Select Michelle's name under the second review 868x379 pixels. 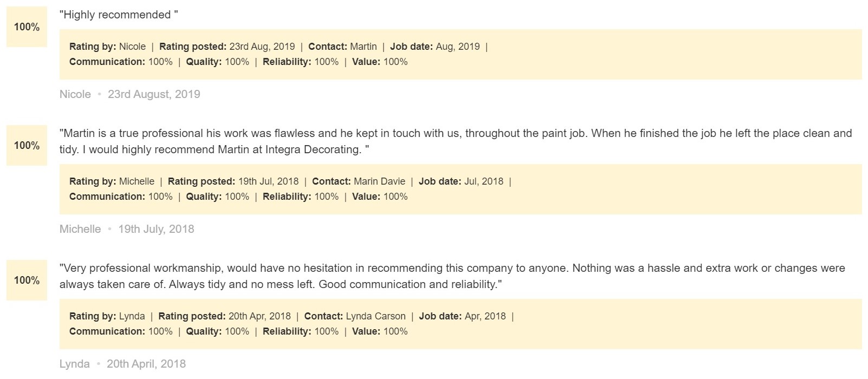click(x=80, y=229)
